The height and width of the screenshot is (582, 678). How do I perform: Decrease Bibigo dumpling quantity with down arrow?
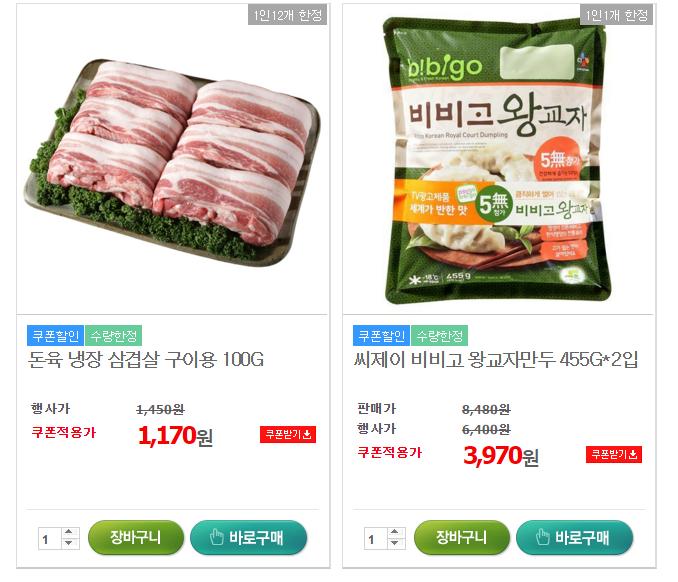click(395, 543)
